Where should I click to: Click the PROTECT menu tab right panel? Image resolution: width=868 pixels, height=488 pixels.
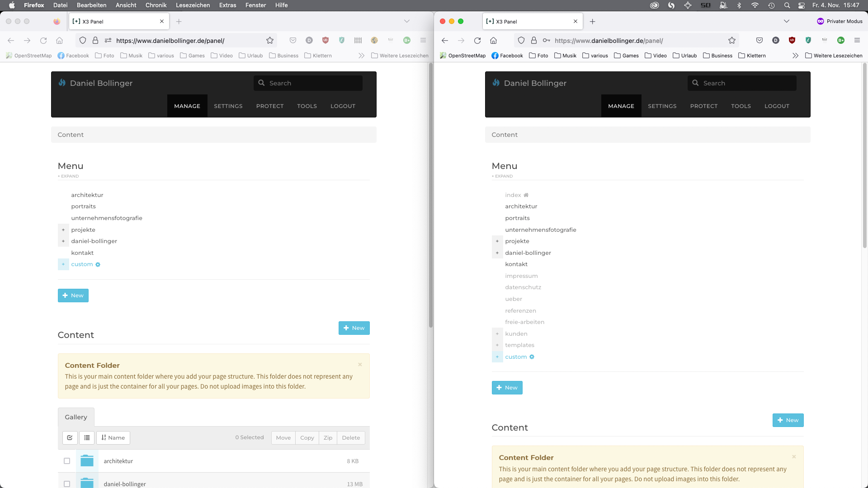(x=704, y=105)
